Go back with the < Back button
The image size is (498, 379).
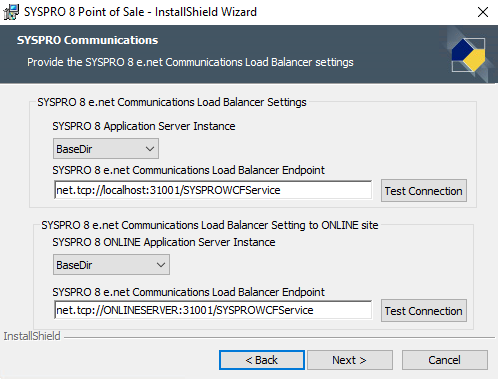pyautogui.click(x=262, y=360)
